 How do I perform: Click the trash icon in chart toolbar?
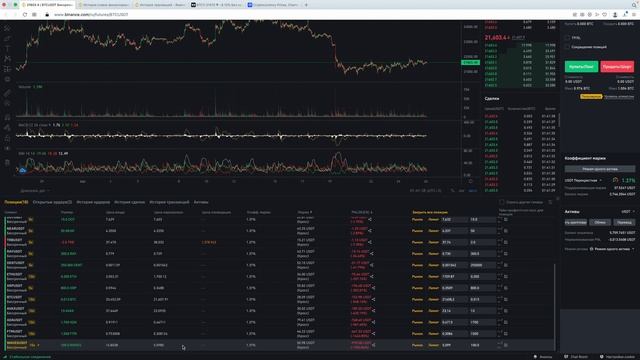click(x=7, y=162)
